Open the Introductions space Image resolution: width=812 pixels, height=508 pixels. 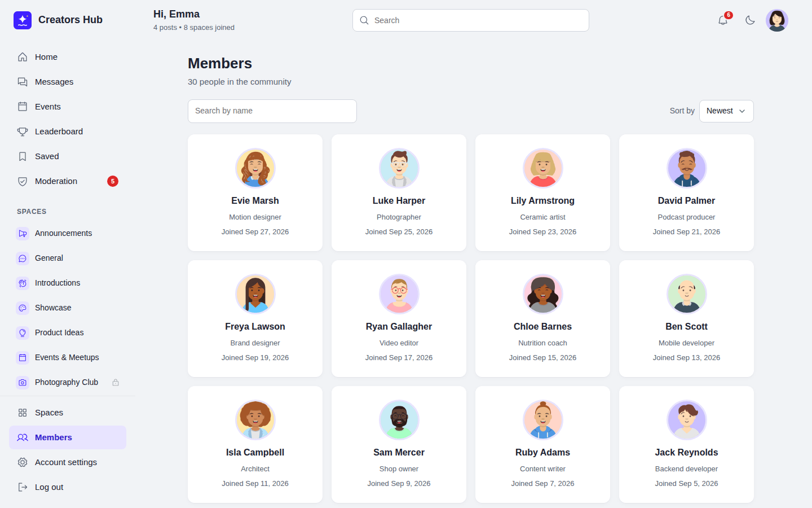68,283
